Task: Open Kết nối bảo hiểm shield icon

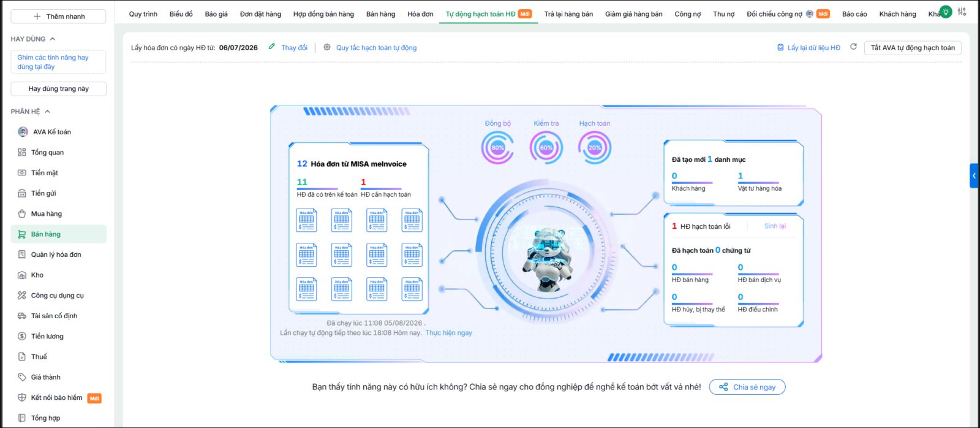Action: (22, 397)
